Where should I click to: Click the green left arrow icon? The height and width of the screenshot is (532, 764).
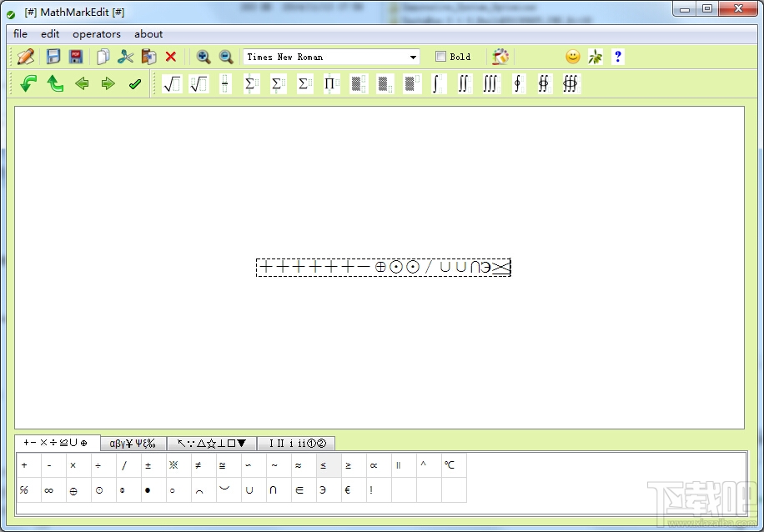[x=82, y=83]
